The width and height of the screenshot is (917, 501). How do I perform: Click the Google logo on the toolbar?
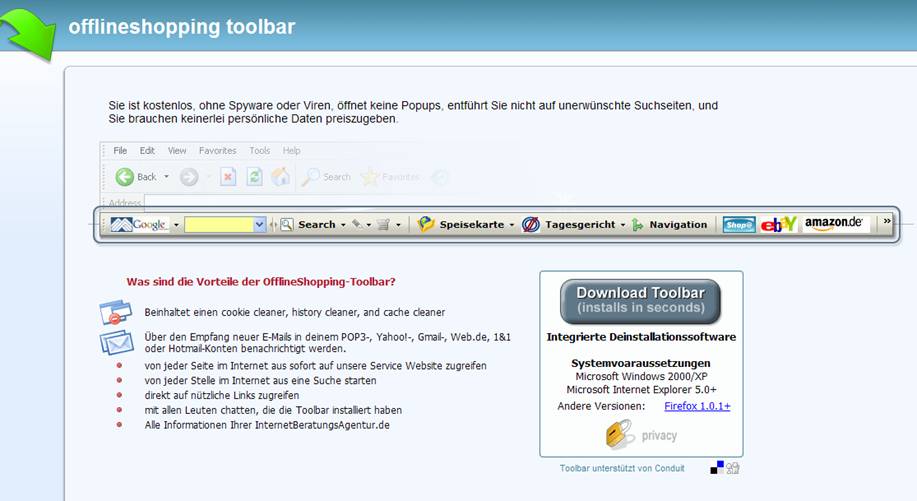coord(139,224)
